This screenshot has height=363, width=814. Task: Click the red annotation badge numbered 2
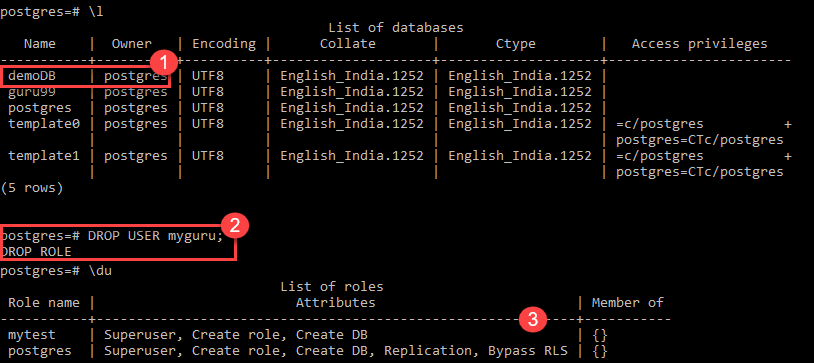(x=235, y=226)
